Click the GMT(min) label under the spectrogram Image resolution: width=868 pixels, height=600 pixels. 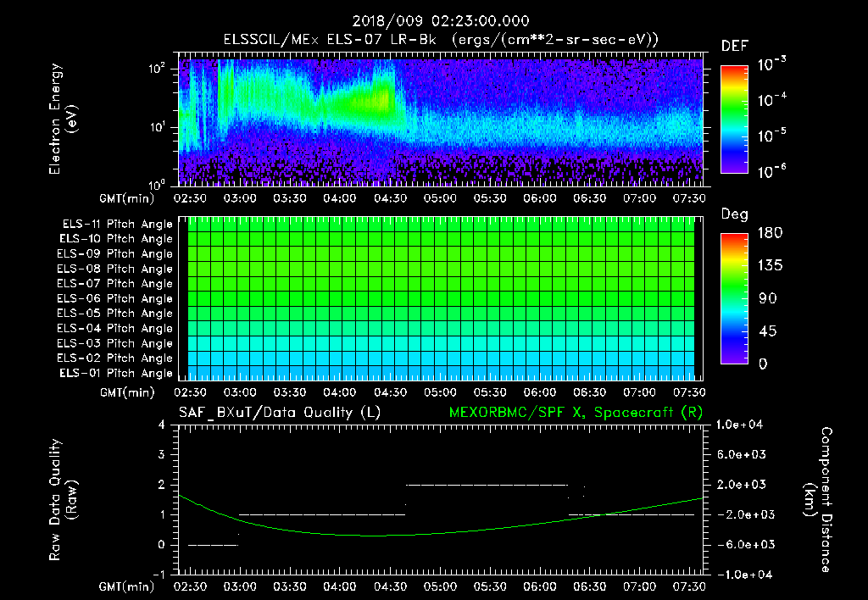point(127,198)
